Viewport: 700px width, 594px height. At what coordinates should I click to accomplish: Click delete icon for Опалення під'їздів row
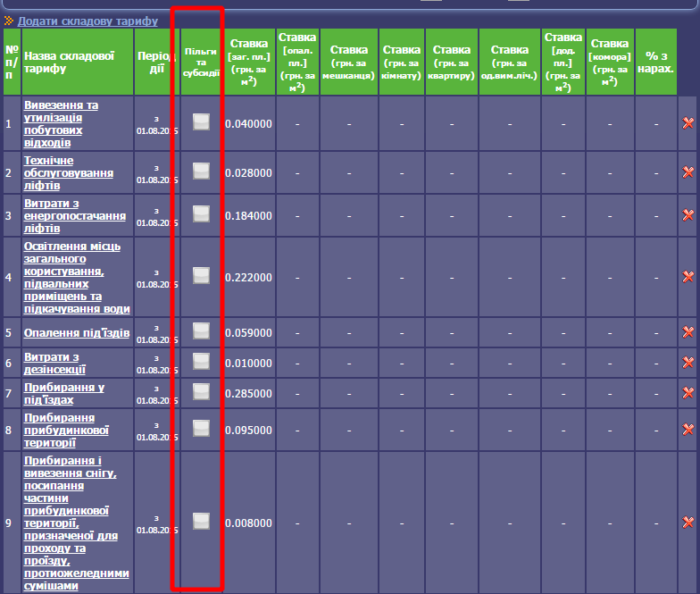tap(687, 332)
